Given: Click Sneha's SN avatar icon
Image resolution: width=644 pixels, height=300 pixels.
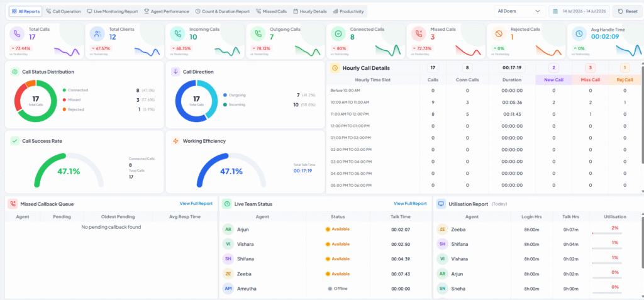Looking at the screenshot, I should 442,289.
